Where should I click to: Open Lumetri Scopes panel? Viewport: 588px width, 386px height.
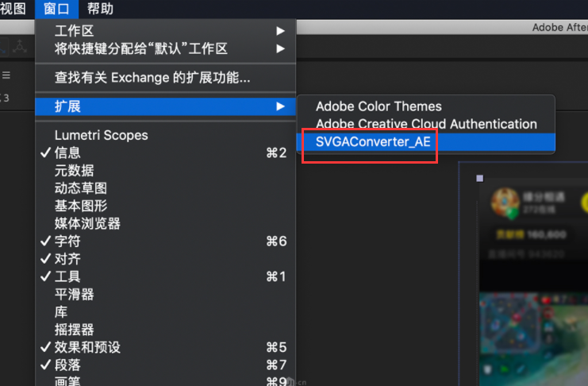click(x=165, y=135)
